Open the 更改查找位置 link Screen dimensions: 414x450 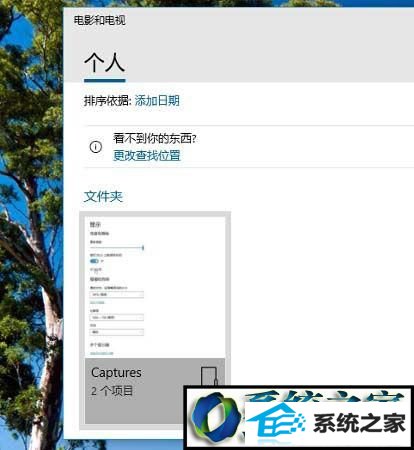[147, 155]
